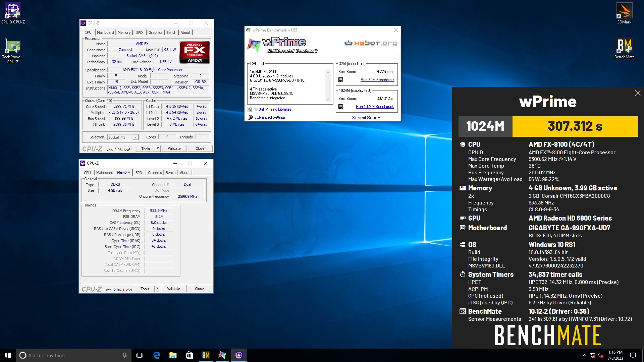Open Bench tab in upper CPU-Z
The width and height of the screenshot is (644, 362).
(x=171, y=33)
